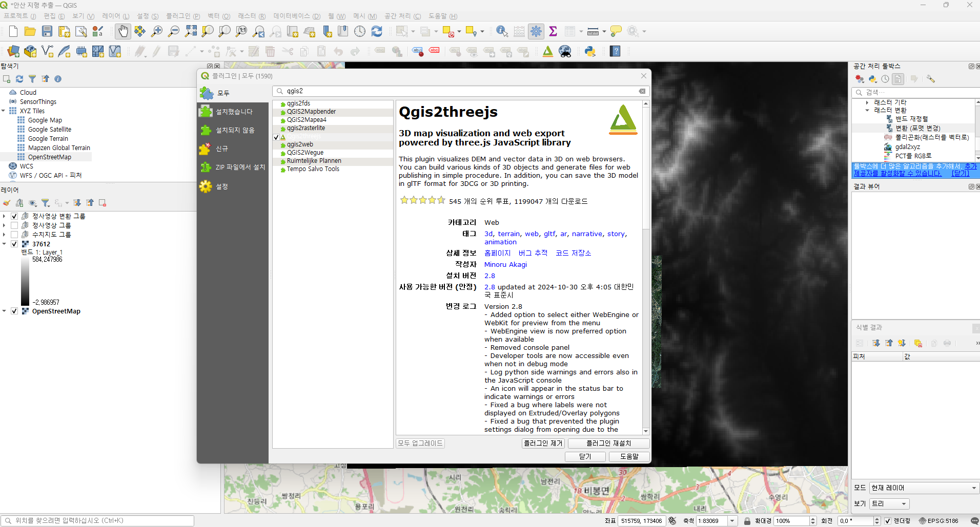Open the scale 1:83069 dropdown
The width and height of the screenshot is (980, 527).
pyautogui.click(x=732, y=521)
